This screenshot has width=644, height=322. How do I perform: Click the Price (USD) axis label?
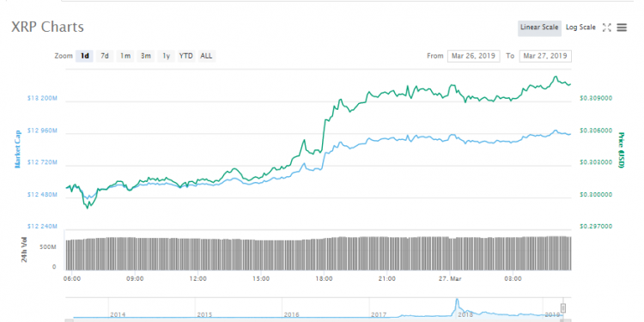[621, 150]
